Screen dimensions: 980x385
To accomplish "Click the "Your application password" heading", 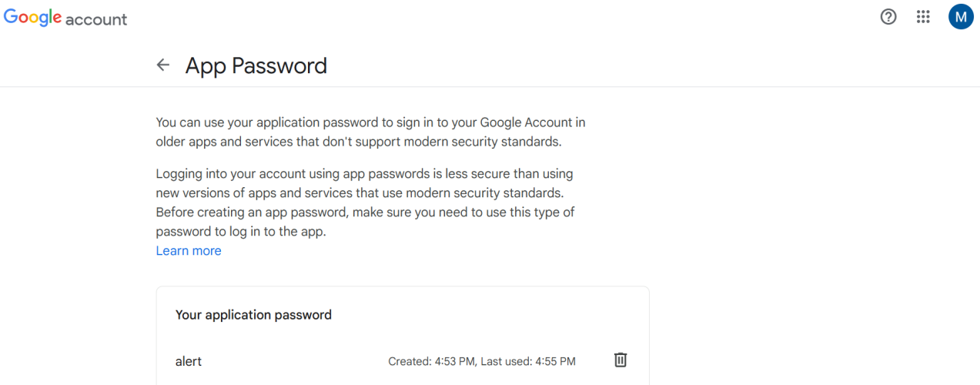I will click(253, 315).
